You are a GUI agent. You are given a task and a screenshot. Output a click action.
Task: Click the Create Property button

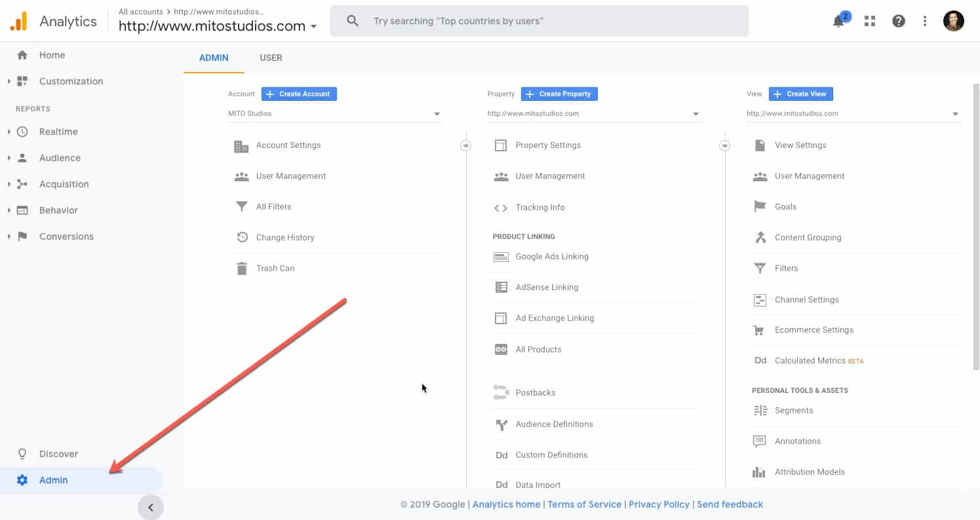[559, 94]
